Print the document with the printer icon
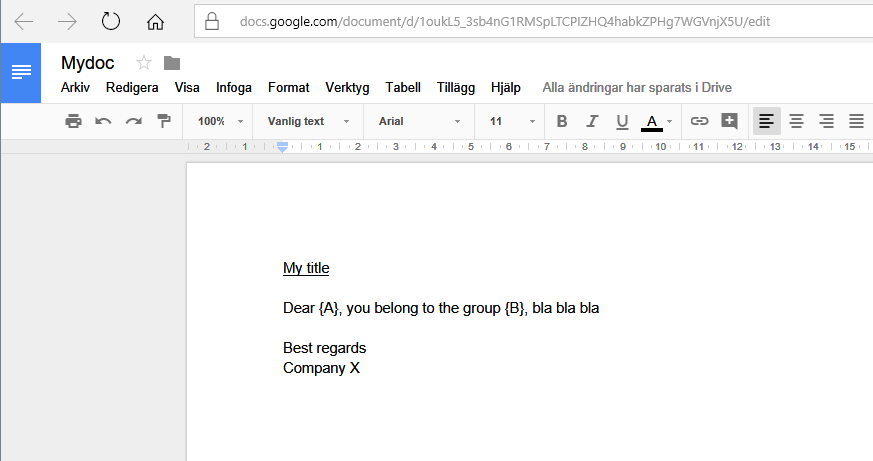This screenshot has height=461, width=873. coord(73,121)
